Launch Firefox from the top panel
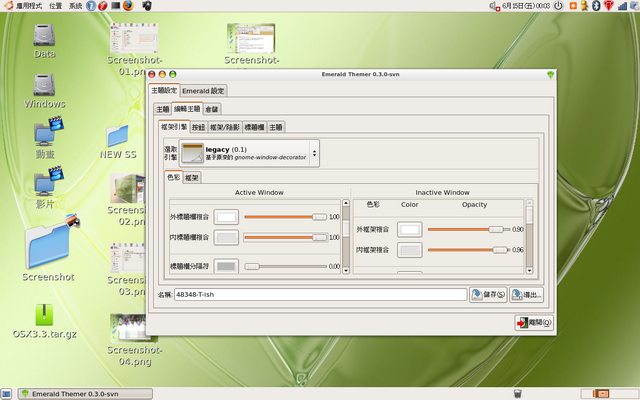The image size is (640, 400). click(129, 6)
